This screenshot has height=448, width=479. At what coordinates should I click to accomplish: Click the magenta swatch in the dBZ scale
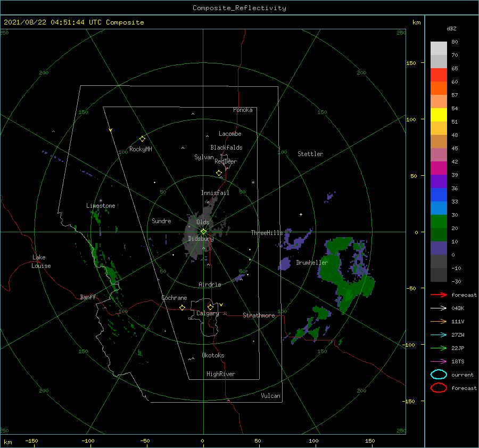(x=439, y=168)
